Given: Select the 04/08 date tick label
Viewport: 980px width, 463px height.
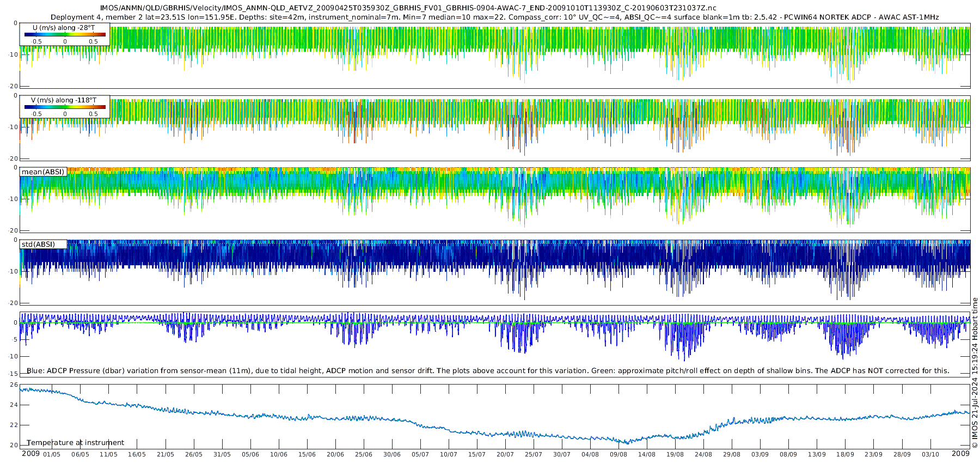Looking at the screenshot, I should click(590, 454).
